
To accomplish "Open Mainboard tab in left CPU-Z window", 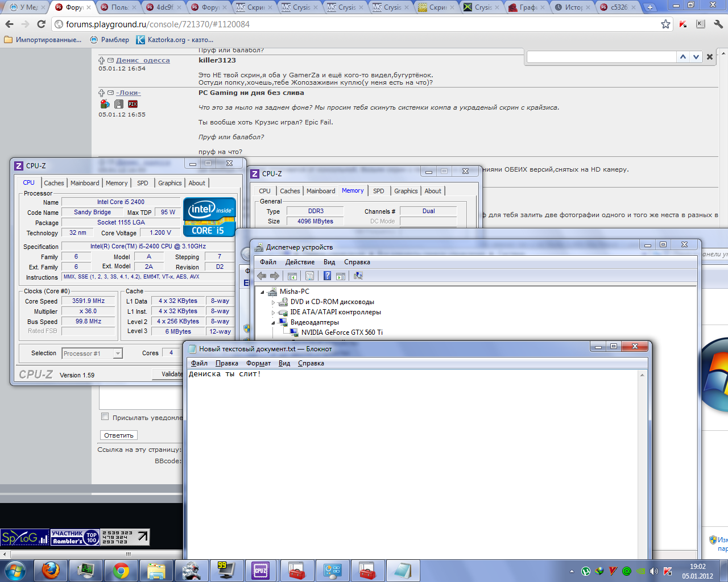I will click(85, 183).
